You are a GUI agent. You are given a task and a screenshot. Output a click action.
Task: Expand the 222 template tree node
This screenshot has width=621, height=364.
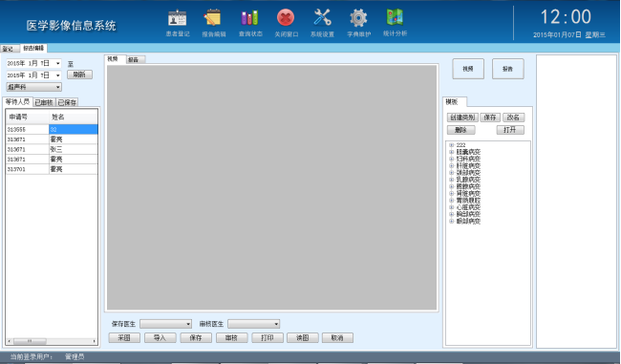point(451,145)
